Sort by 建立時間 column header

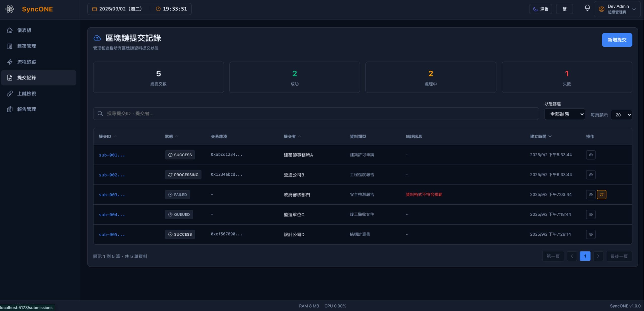pyautogui.click(x=538, y=137)
